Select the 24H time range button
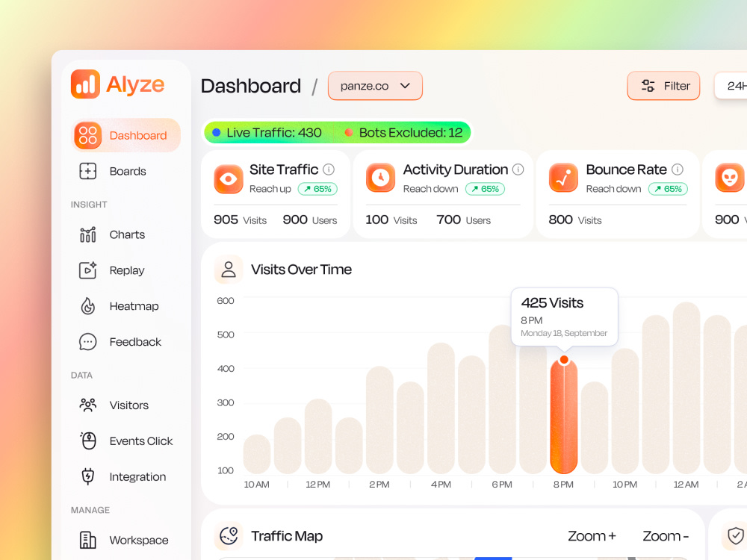 pos(731,86)
